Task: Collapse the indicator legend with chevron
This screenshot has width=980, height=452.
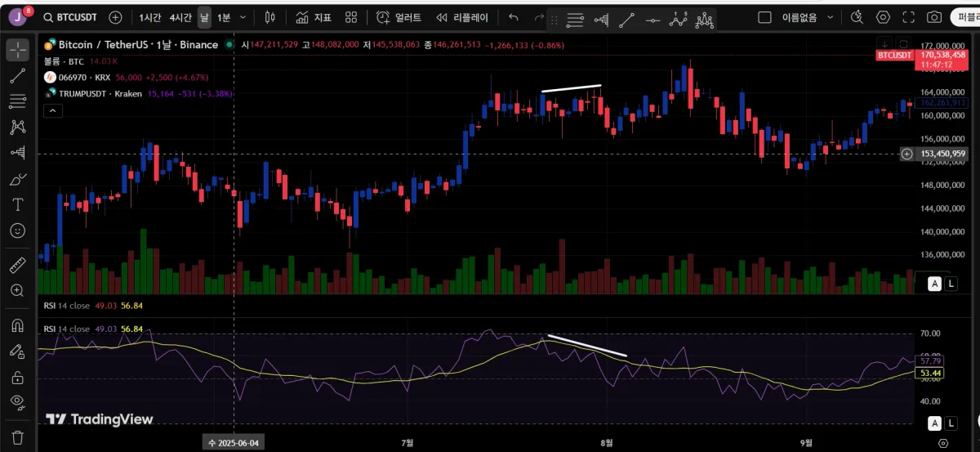Action: [51, 110]
